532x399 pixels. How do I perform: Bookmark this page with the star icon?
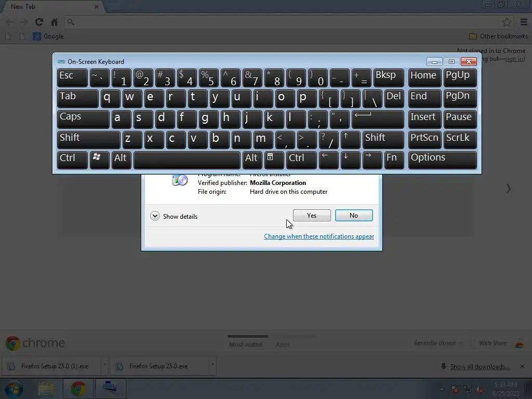tap(507, 22)
